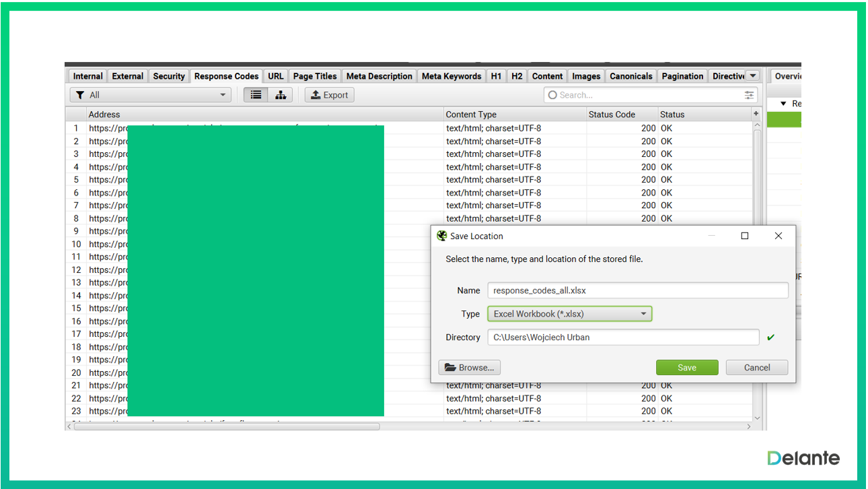Click Browse folder button
The image size is (868, 489).
tap(469, 367)
